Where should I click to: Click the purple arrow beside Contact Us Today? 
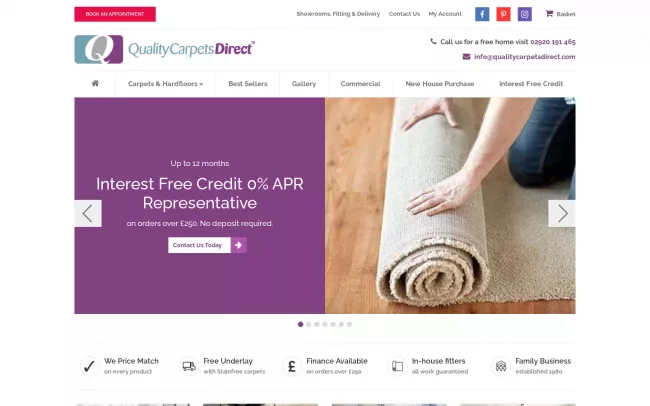click(238, 245)
